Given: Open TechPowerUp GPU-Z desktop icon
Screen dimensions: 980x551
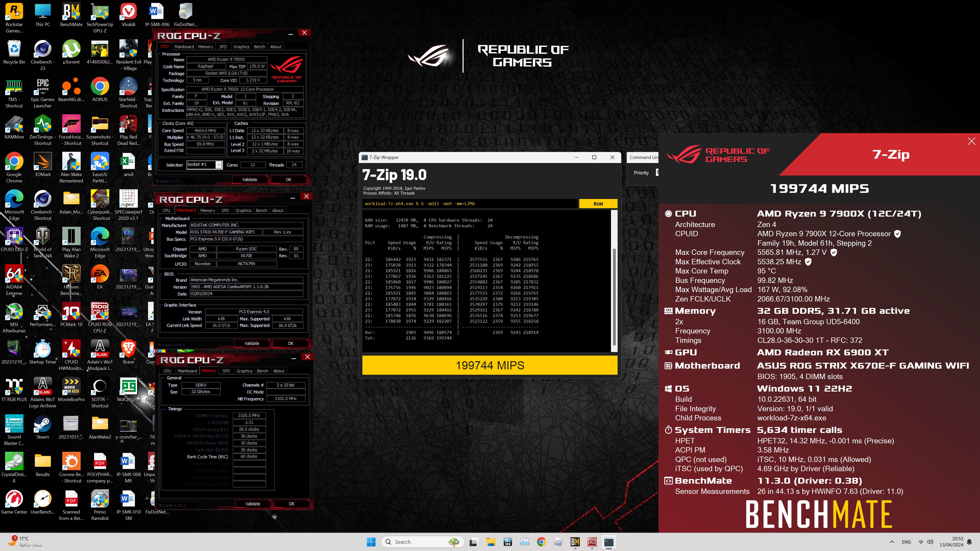Looking at the screenshot, I should (x=100, y=18).
